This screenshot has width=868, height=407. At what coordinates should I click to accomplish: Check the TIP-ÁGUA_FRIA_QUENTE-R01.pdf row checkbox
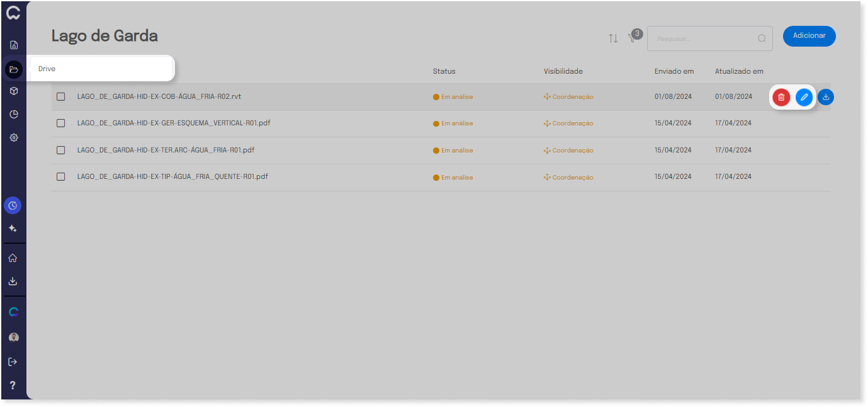pyautogui.click(x=61, y=176)
